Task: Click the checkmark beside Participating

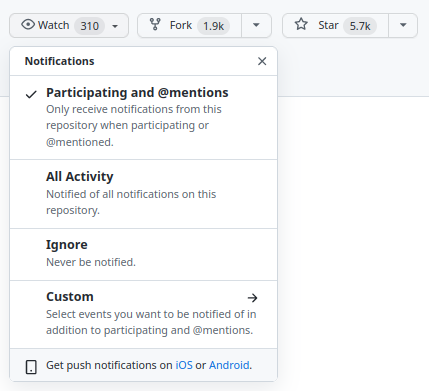Action: click(31, 94)
